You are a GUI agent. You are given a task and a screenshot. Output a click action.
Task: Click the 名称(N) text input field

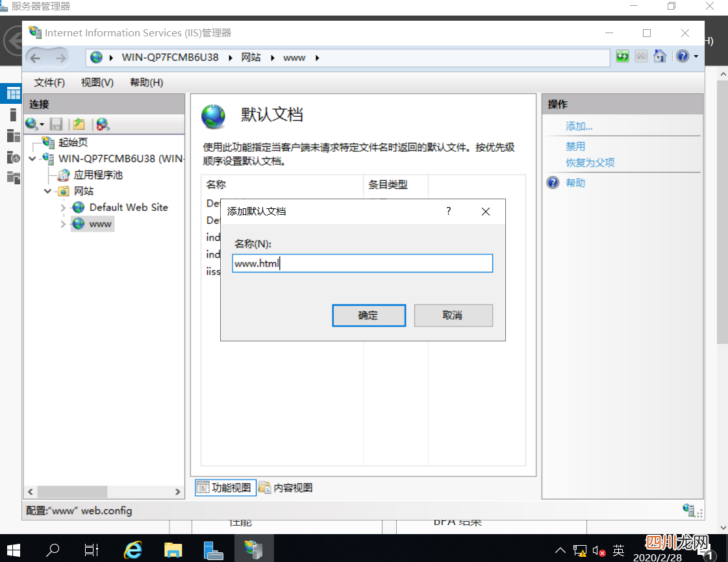pos(362,263)
